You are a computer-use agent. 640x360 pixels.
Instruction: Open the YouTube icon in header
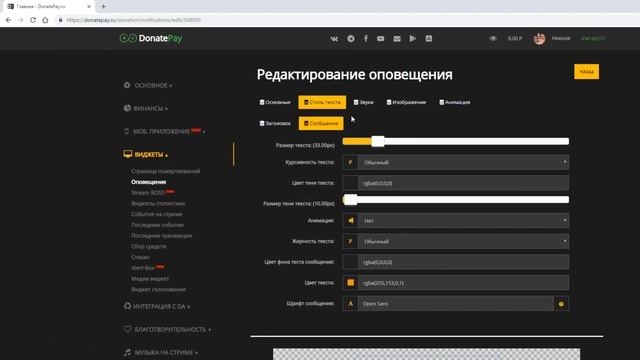tap(380, 38)
